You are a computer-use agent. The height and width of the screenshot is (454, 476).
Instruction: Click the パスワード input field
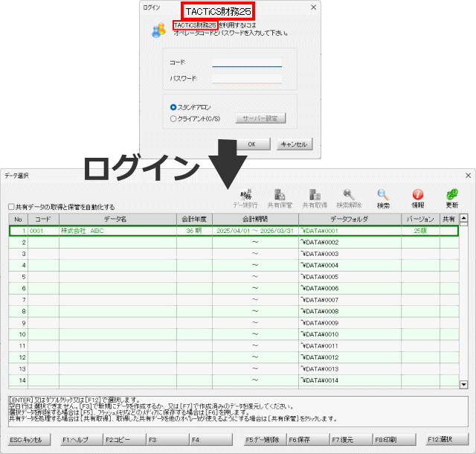coord(247,78)
